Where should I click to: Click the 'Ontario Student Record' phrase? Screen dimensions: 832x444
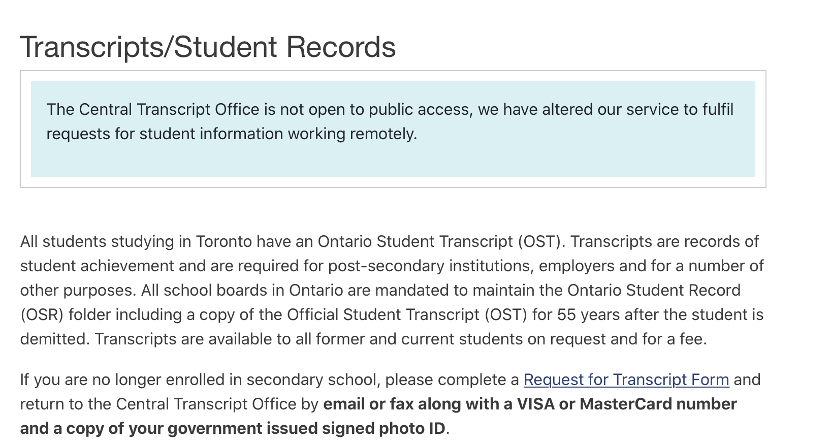point(654,290)
